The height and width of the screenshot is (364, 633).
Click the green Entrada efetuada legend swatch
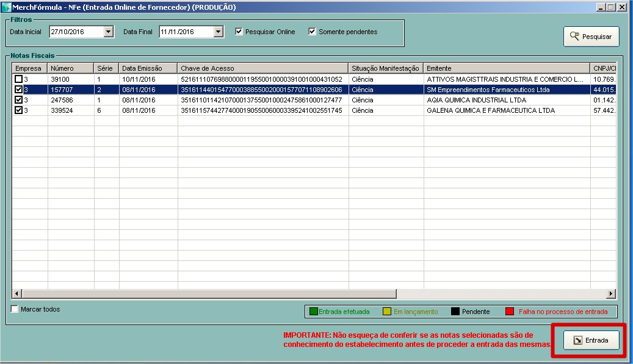coord(314,312)
